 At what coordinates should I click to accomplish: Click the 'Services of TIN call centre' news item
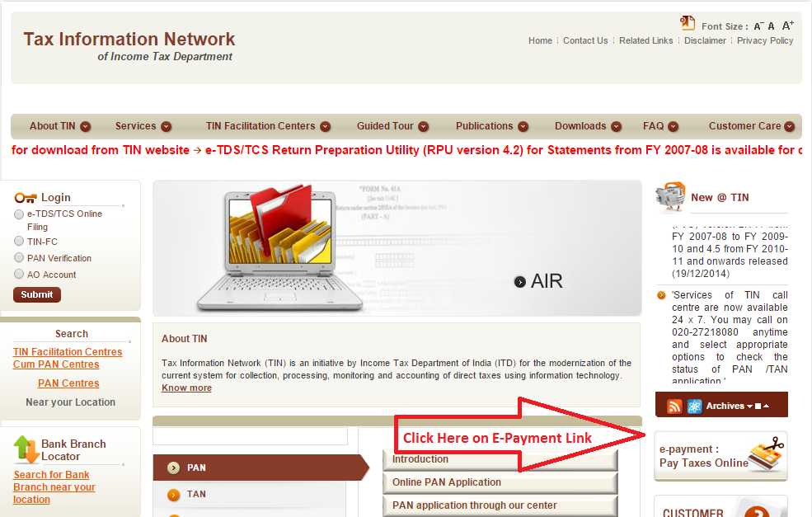(730, 338)
